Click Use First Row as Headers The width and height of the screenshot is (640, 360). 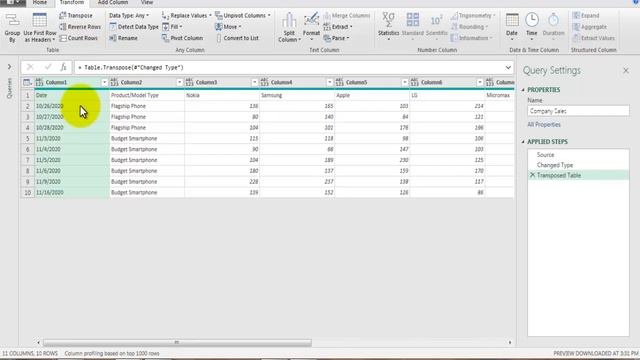40,27
